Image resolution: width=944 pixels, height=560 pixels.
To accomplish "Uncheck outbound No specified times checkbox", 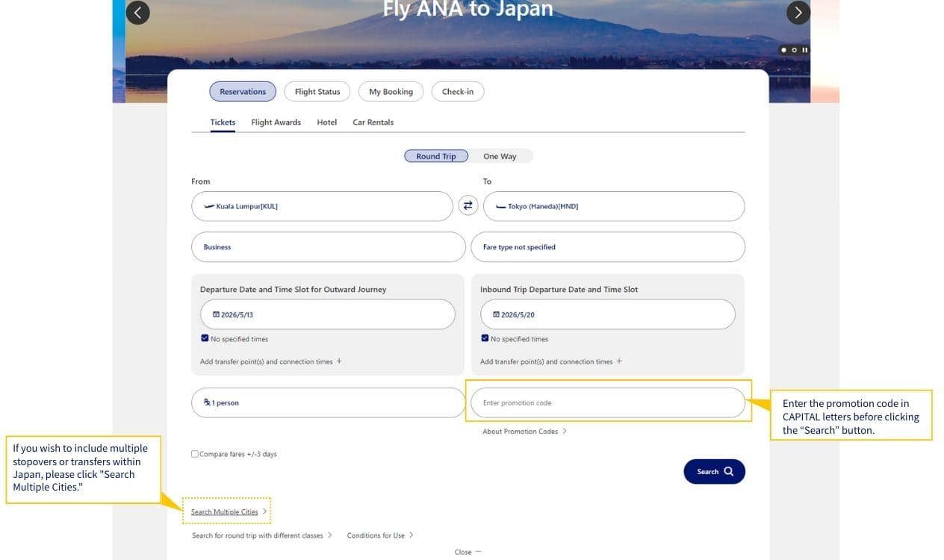I will 205,338.
